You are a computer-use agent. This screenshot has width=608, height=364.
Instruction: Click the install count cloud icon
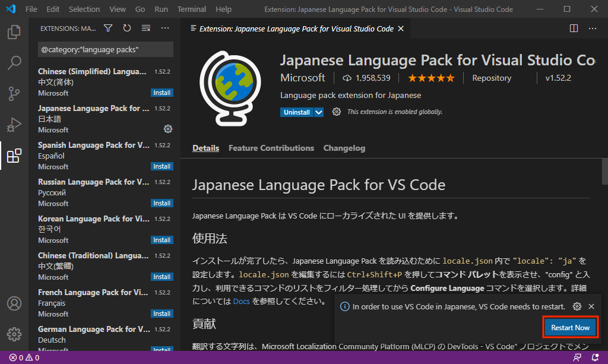[347, 78]
